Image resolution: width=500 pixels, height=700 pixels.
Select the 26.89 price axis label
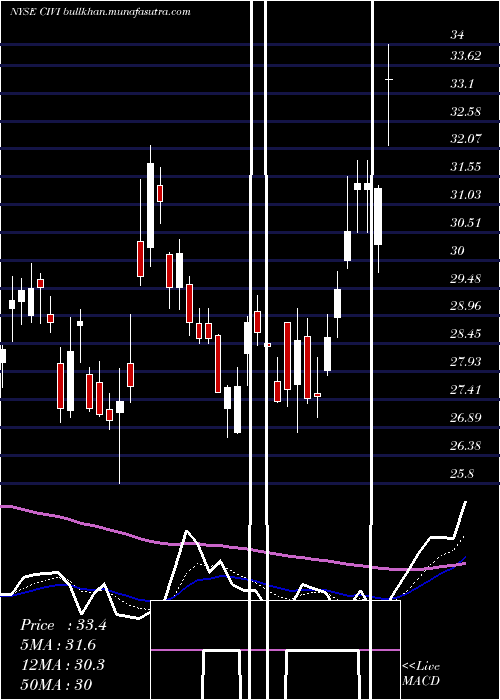[466, 417]
